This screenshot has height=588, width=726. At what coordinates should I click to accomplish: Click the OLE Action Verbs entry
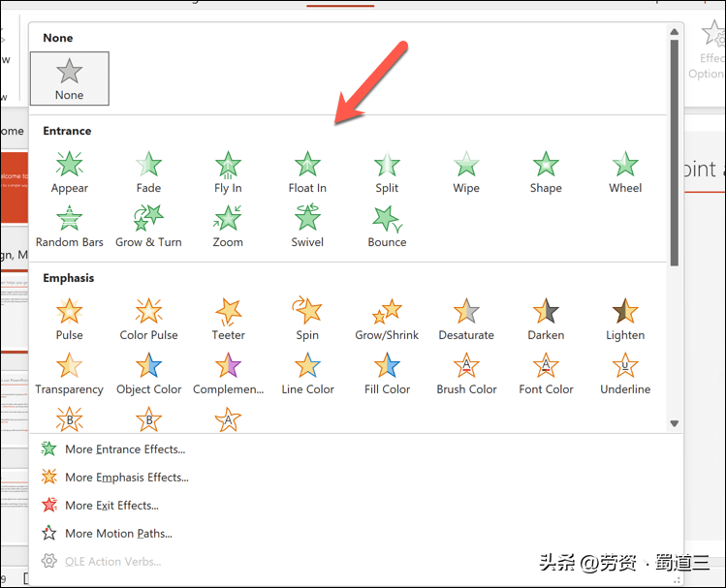(x=101, y=562)
